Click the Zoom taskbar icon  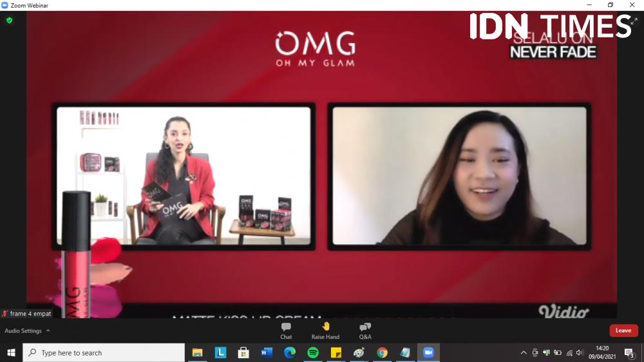click(x=428, y=352)
